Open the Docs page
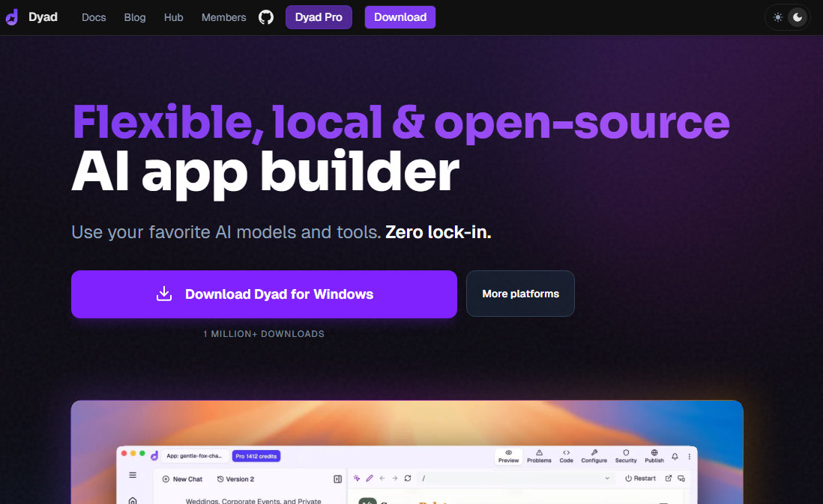This screenshot has height=504, width=823. point(94,17)
